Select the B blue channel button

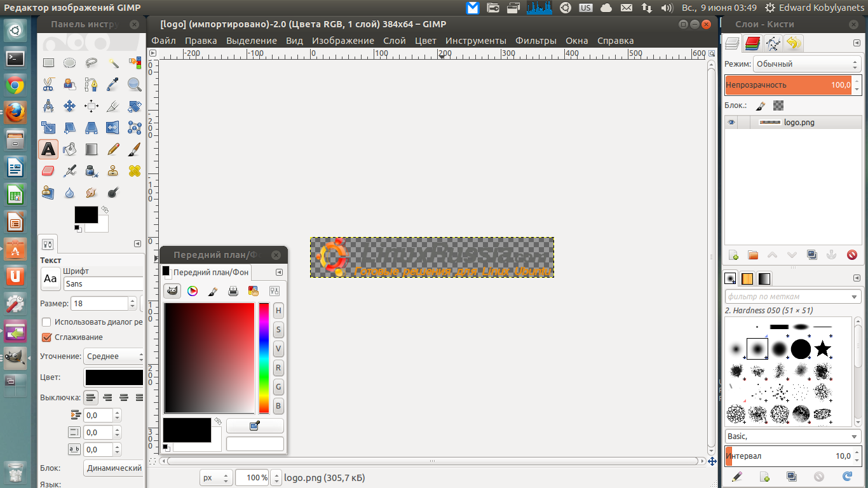278,405
